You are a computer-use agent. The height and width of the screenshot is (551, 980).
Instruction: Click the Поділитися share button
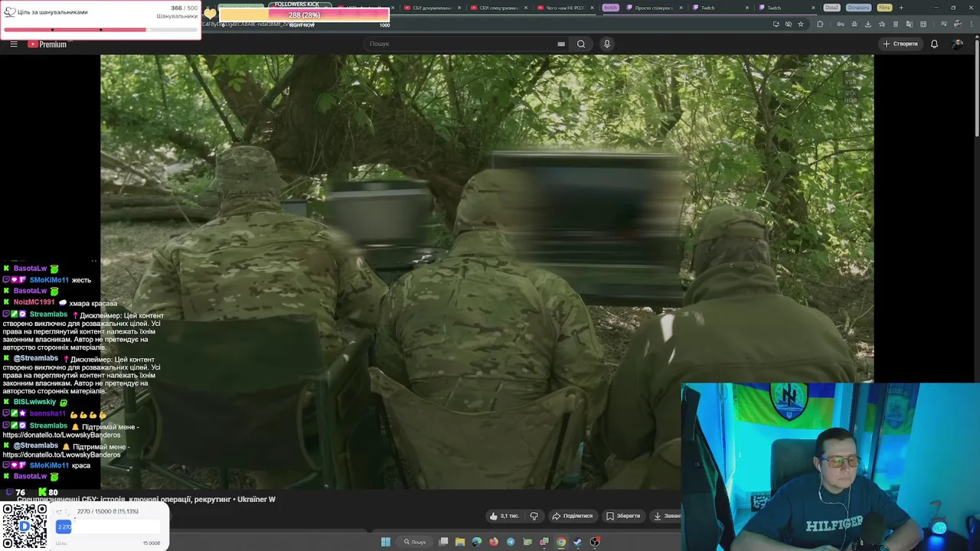pyautogui.click(x=573, y=516)
